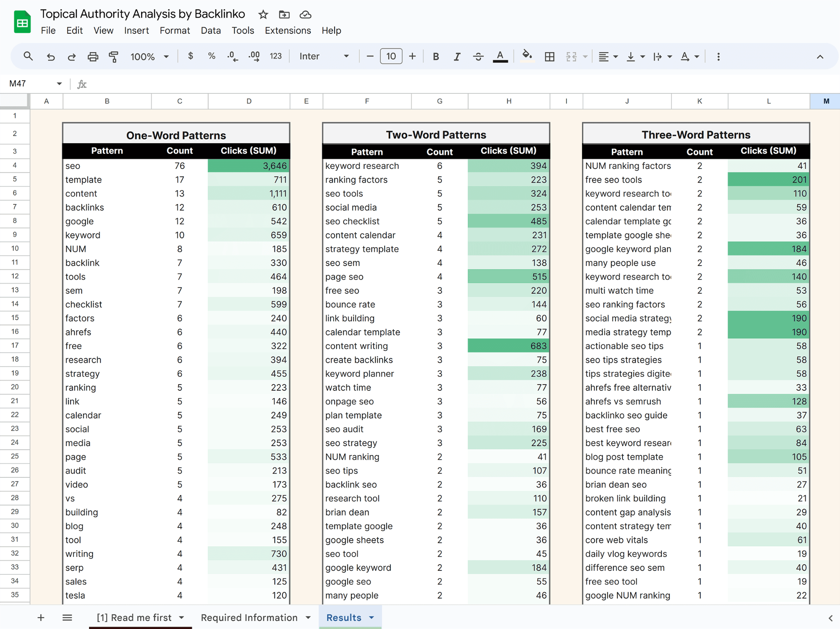
Task: Star the Topical Authority Analysis spreadsheet
Action: pos(263,14)
